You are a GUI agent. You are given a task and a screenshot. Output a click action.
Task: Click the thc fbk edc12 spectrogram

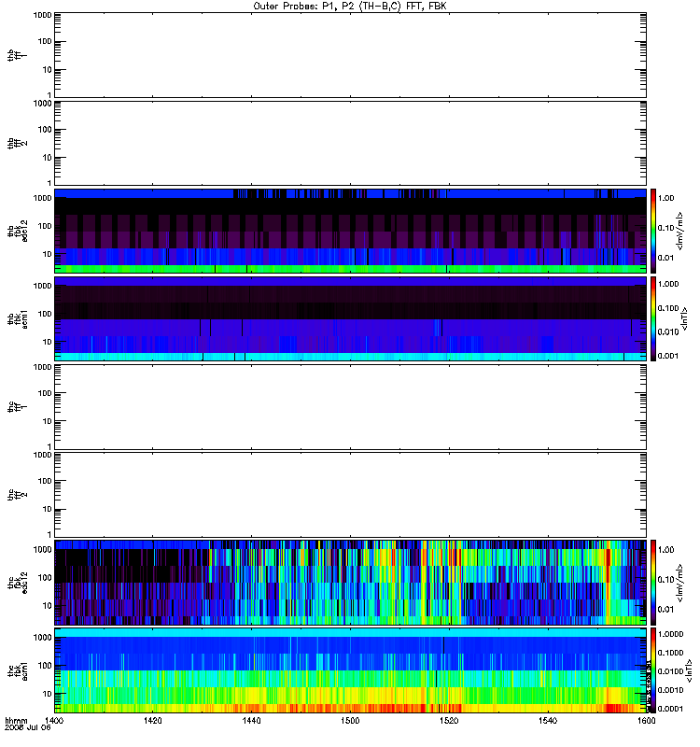point(350,583)
